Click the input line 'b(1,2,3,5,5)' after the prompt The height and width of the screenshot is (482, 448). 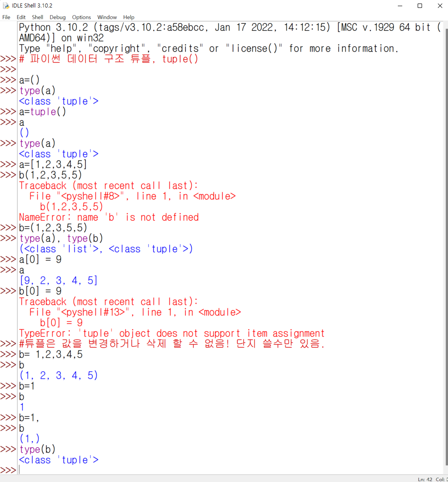[51, 175]
